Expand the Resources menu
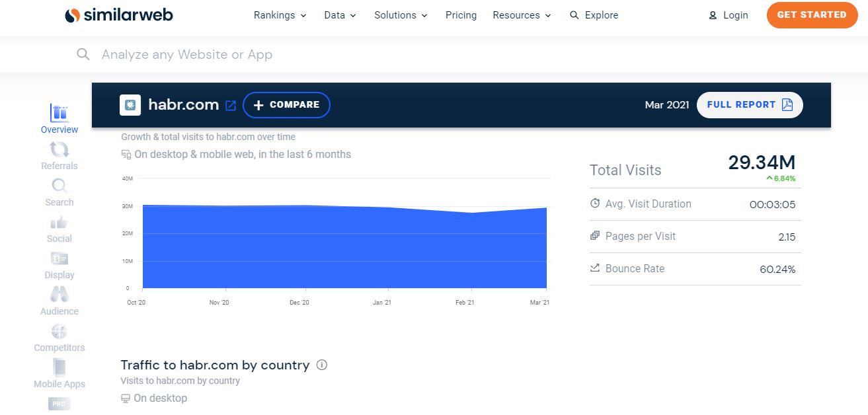The height and width of the screenshot is (415, 868). coord(522,15)
